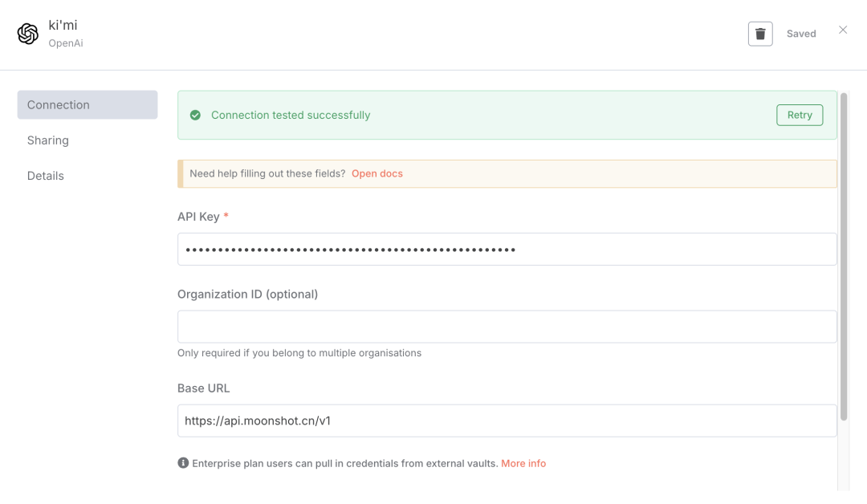The image size is (867, 504).
Task: Click the OpenAI logo icon
Action: (28, 34)
